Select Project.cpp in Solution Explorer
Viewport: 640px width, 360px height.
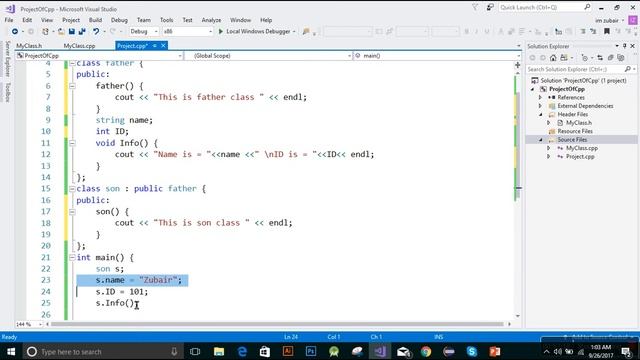pyautogui.click(x=580, y=157)
